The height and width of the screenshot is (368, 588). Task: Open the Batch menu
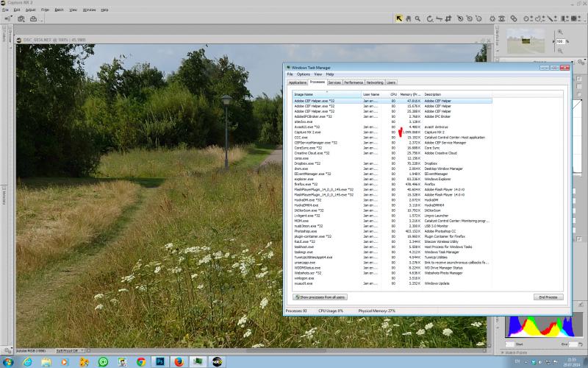[x=60, y=10]
